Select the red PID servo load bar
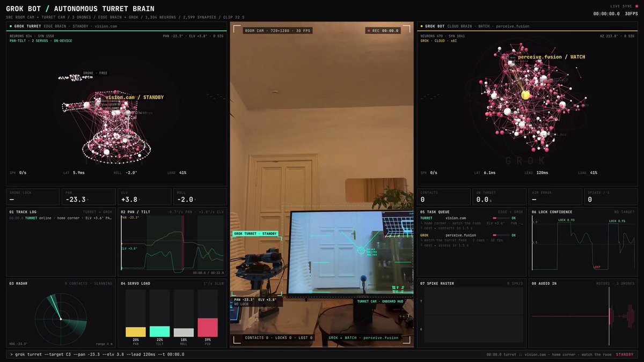The width and height of the screenshot is (644, 362). [208, 327]
